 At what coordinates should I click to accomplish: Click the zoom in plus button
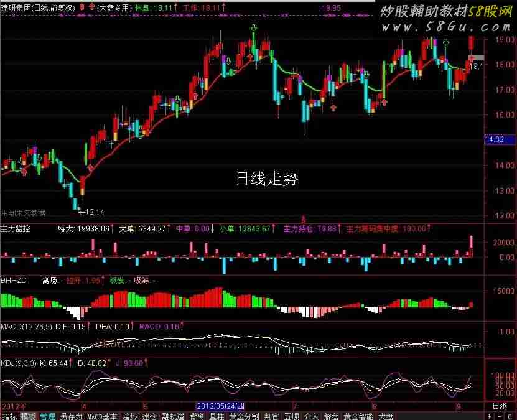489,416
